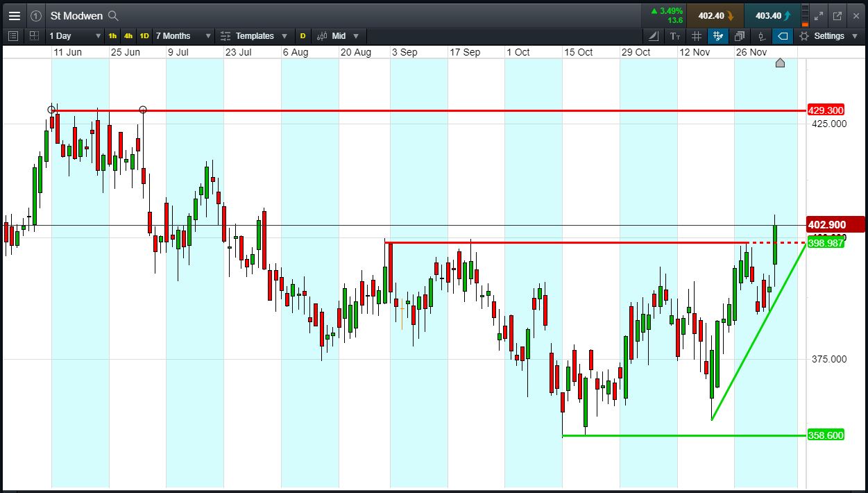The image size is (868, 493).
Task: Open the hamburger main menu
Action: pos(14,16)
